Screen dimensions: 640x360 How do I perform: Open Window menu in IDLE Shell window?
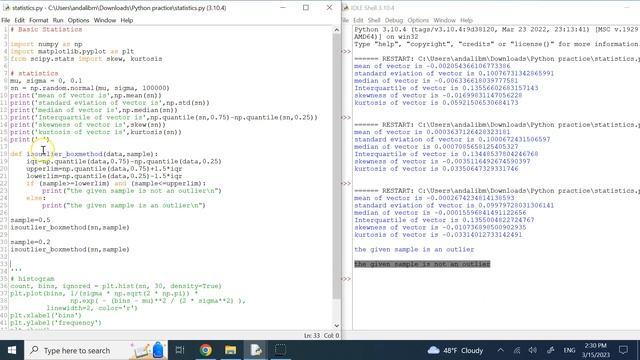click(x=444, y=20)
